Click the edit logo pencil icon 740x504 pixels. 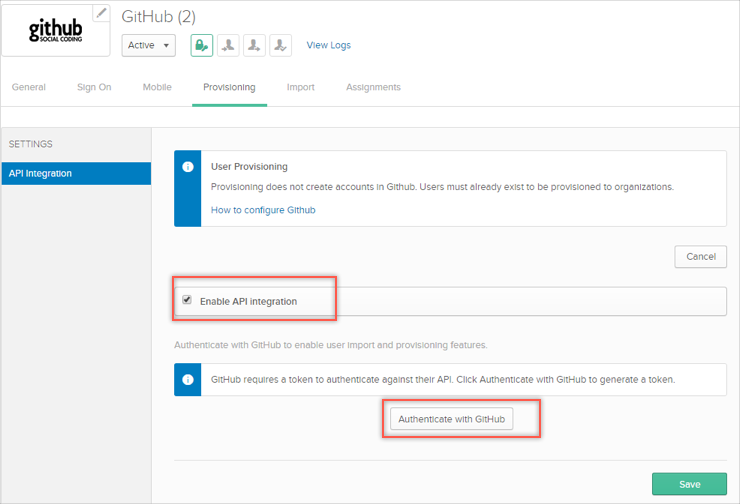coord(101,13)
